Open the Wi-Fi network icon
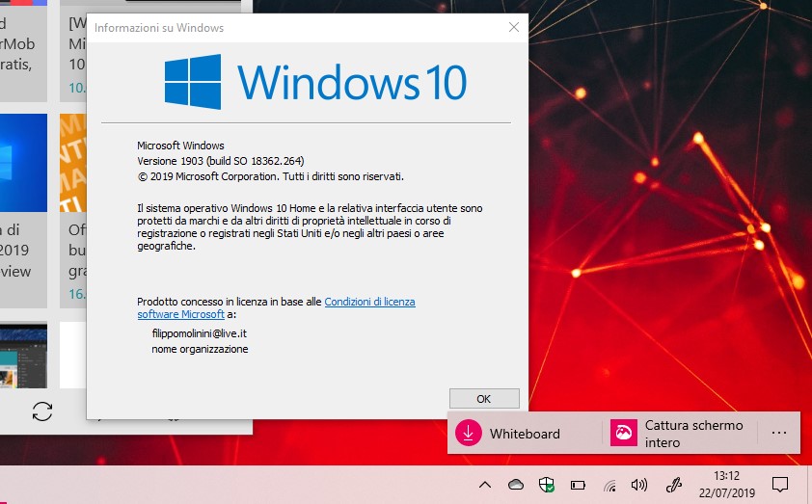This screenshot has width=812, height=504. click(609, 486)
